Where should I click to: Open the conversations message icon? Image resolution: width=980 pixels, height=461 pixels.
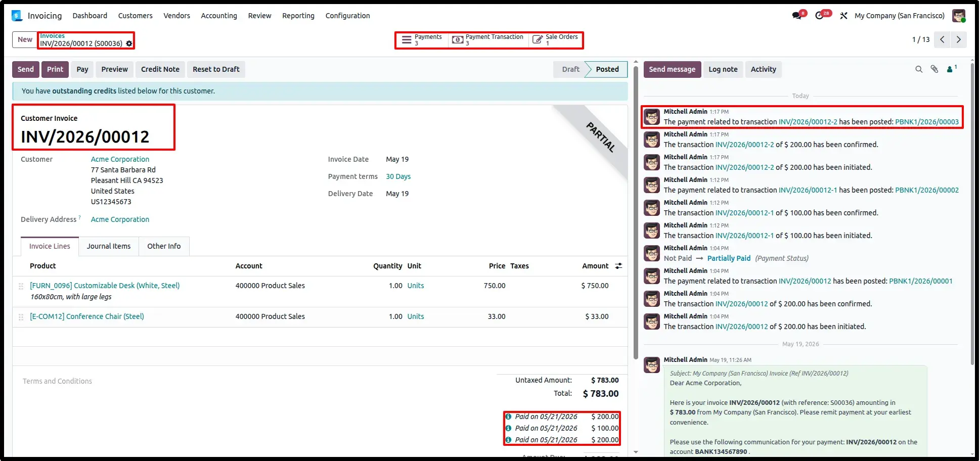pyautogui.click(x=797, y=16)
